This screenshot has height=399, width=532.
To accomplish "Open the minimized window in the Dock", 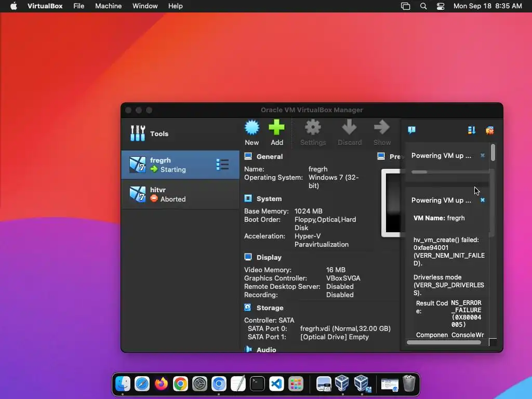I will pos(390,385).
